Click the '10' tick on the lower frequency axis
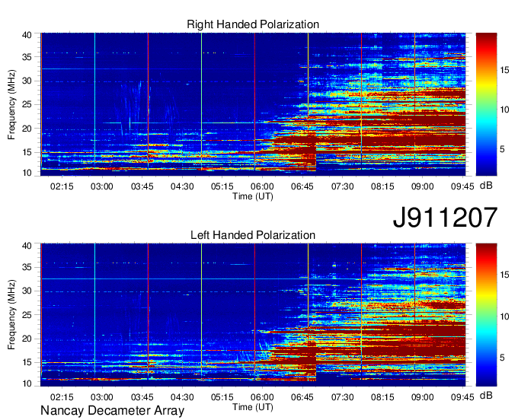Viewport: 518px width, 420px height. (x=27, y=383)
